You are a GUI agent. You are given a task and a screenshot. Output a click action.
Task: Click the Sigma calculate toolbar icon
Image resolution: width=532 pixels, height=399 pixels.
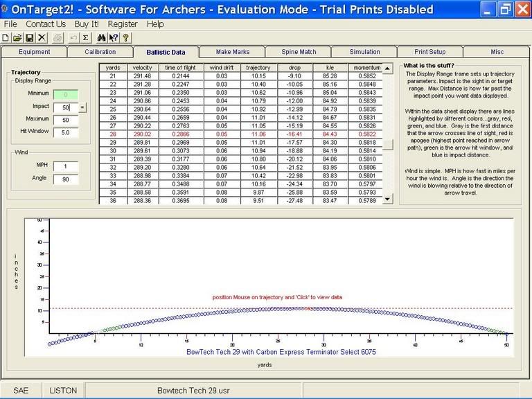[85, 37]
